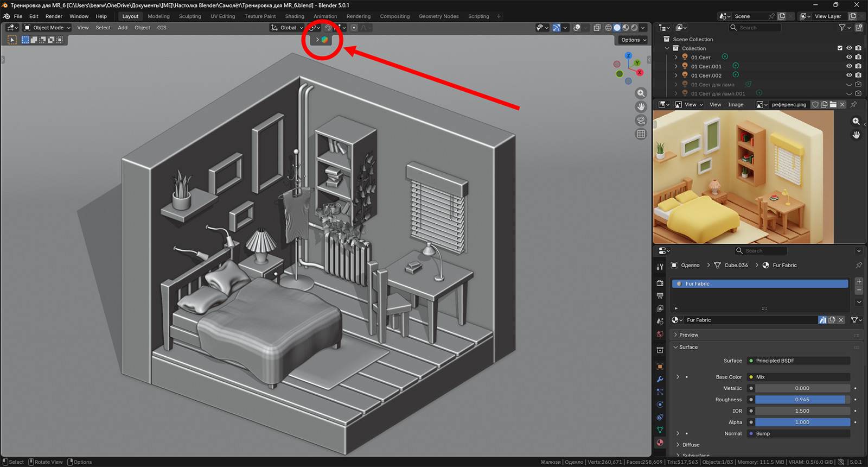Open the Object Mode dropdown
868x467 pixels.
(x=48, y=28)
